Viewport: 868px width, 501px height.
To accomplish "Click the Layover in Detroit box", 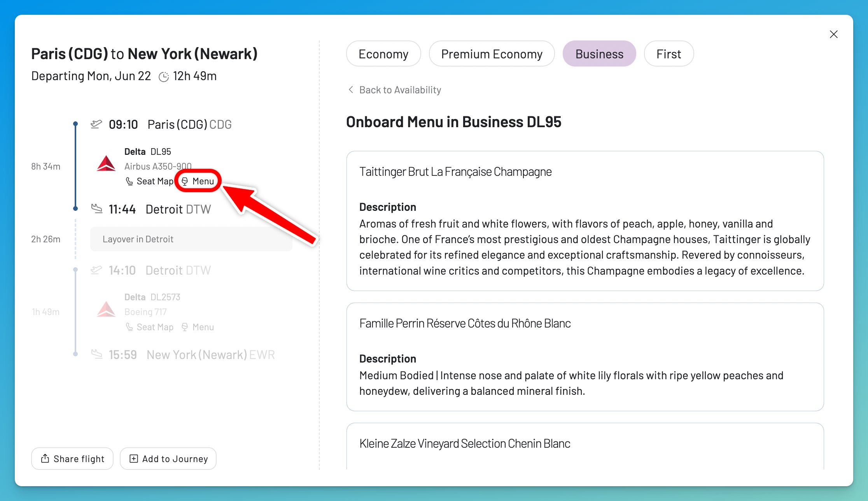I will [x=191, y=239].
